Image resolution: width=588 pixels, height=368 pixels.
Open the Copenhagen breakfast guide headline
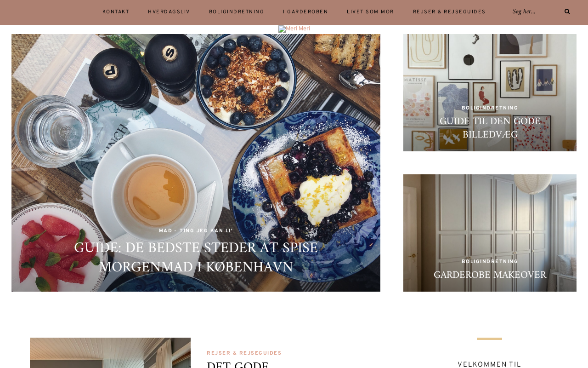pyautogui.click(x=196, y=257)
